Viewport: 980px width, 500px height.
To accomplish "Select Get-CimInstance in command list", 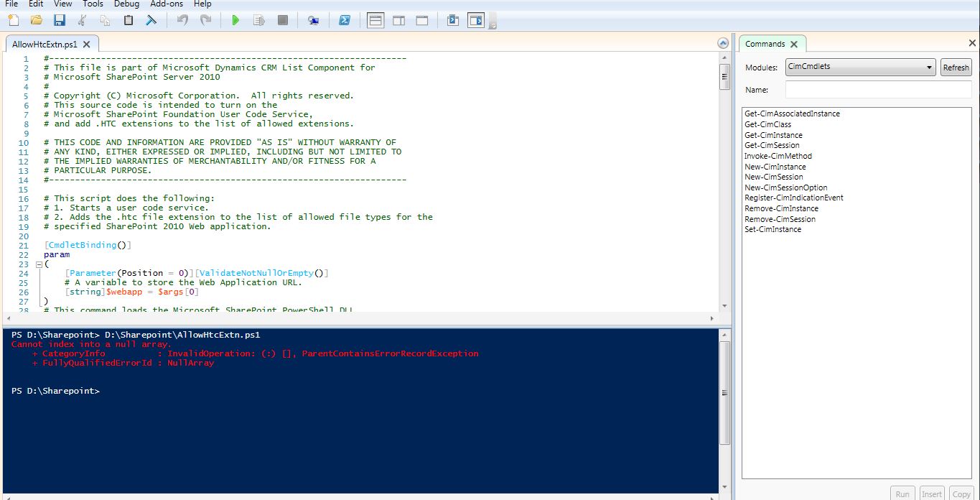I will (x=773, y=135).
